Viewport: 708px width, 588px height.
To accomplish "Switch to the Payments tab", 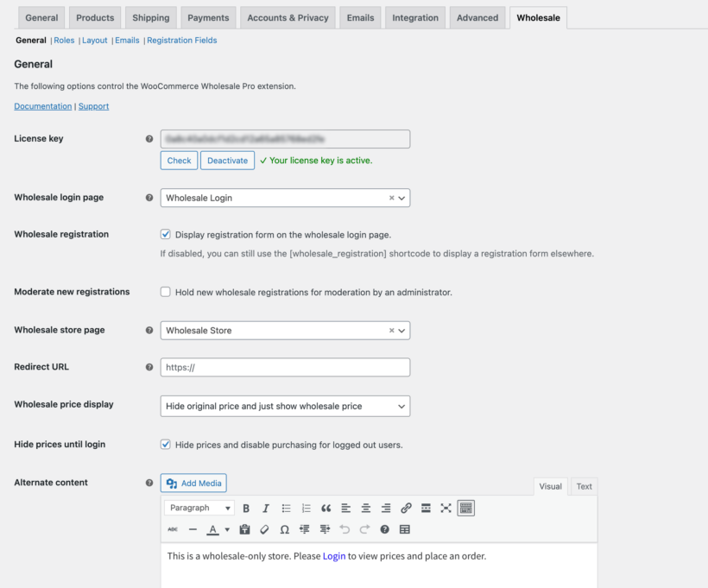I will [x=207, y=16].
